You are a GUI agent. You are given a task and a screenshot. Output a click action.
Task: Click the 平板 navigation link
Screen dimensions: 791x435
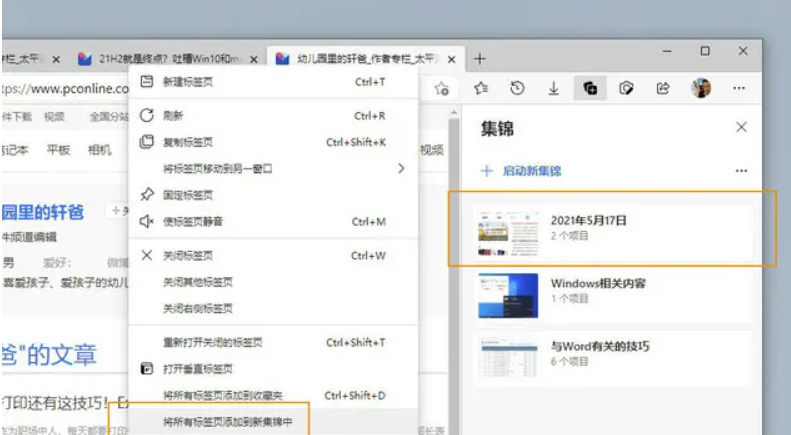point(58,150)
